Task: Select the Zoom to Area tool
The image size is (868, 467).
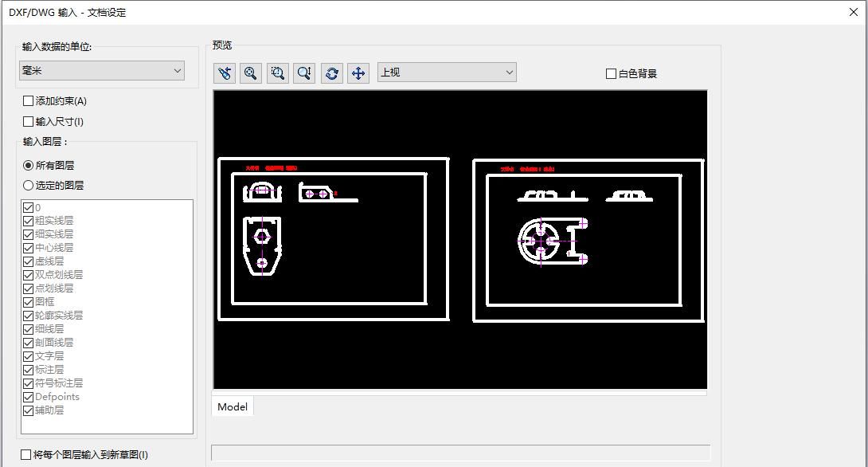Action: click(x=278, y=73)
